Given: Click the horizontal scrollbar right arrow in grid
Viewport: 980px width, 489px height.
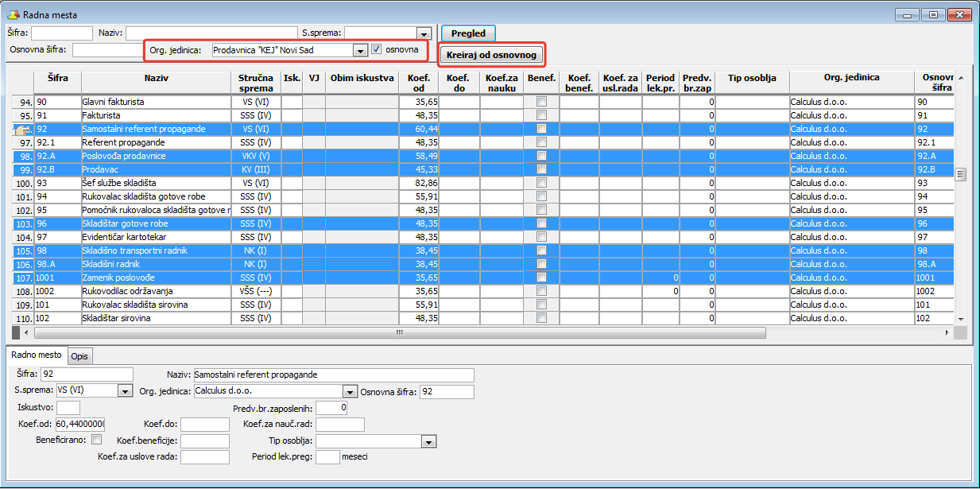Looking at the screenshot, I should pos(946,333).
